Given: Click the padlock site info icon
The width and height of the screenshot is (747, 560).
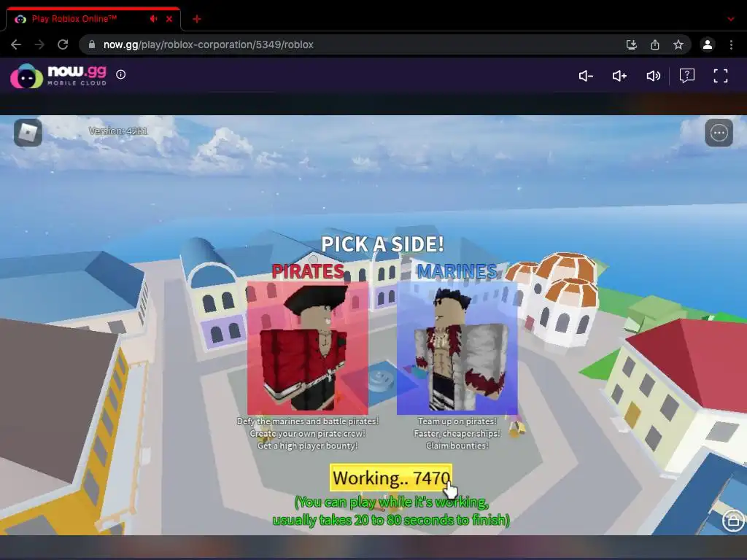Looking at the screenshot, I should pos(92,44).
